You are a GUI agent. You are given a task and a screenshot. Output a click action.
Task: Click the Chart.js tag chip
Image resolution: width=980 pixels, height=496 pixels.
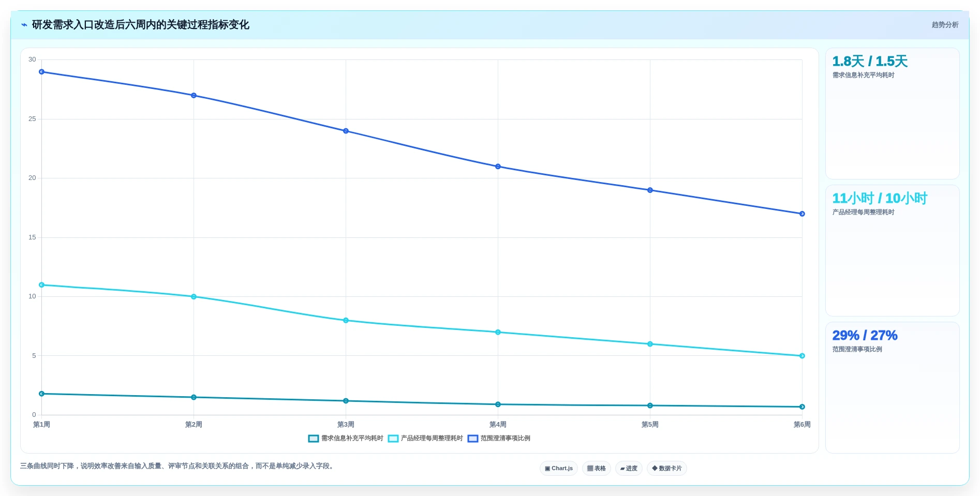pos(559,468)
